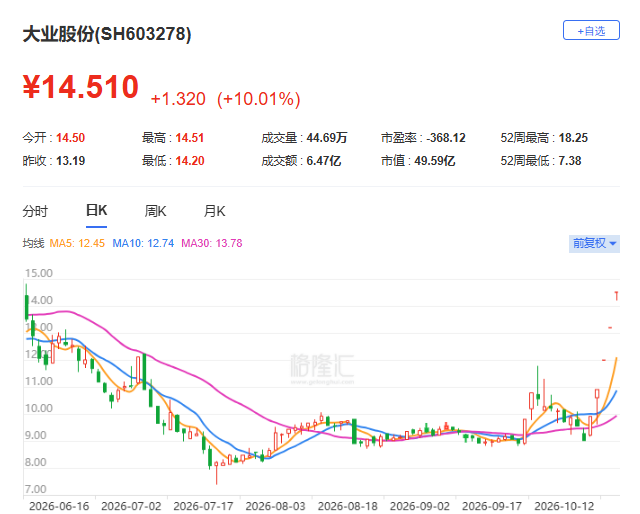Click the MA5: 12.45 indicator label

pyautogui.click(x=77, y=243)
